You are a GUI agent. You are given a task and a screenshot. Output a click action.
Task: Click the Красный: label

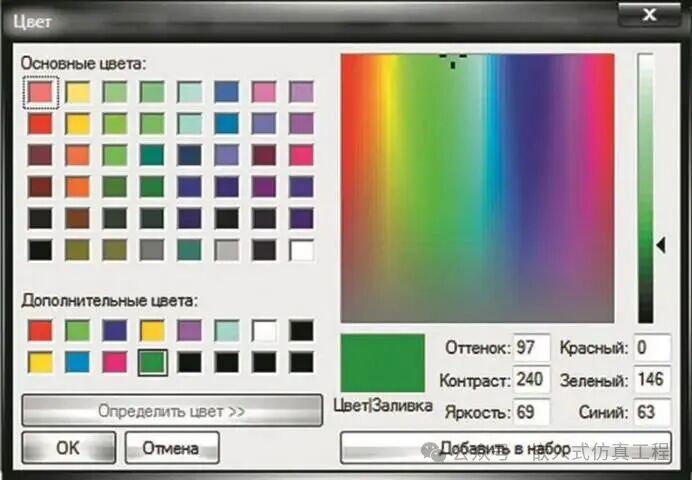[x=594, y=348]
